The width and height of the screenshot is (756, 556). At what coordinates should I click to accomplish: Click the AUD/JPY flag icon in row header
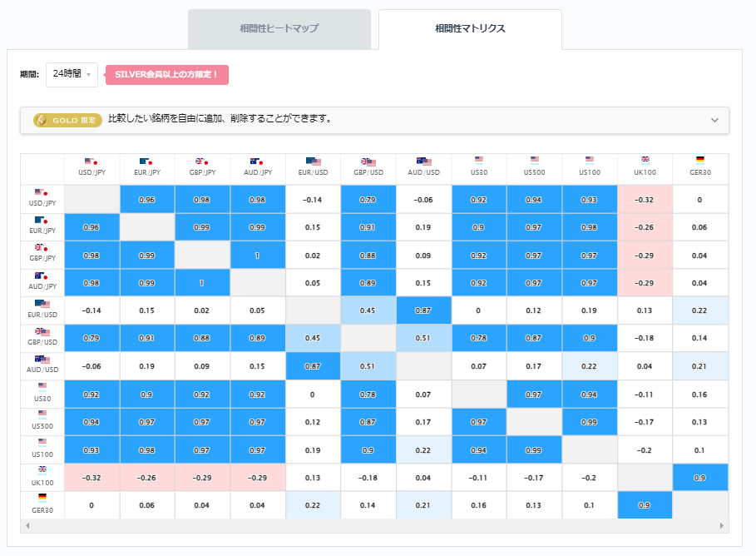coord(42,276)
